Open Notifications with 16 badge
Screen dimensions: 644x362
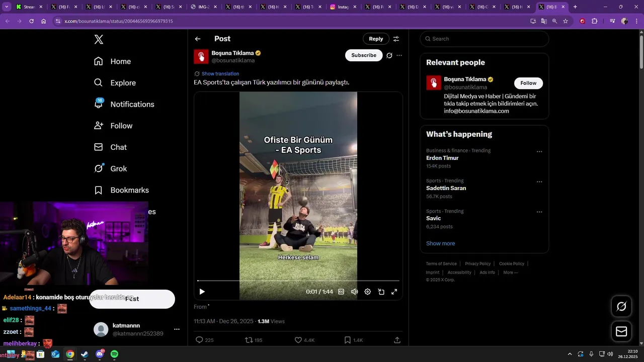click(x=124, y=104)
